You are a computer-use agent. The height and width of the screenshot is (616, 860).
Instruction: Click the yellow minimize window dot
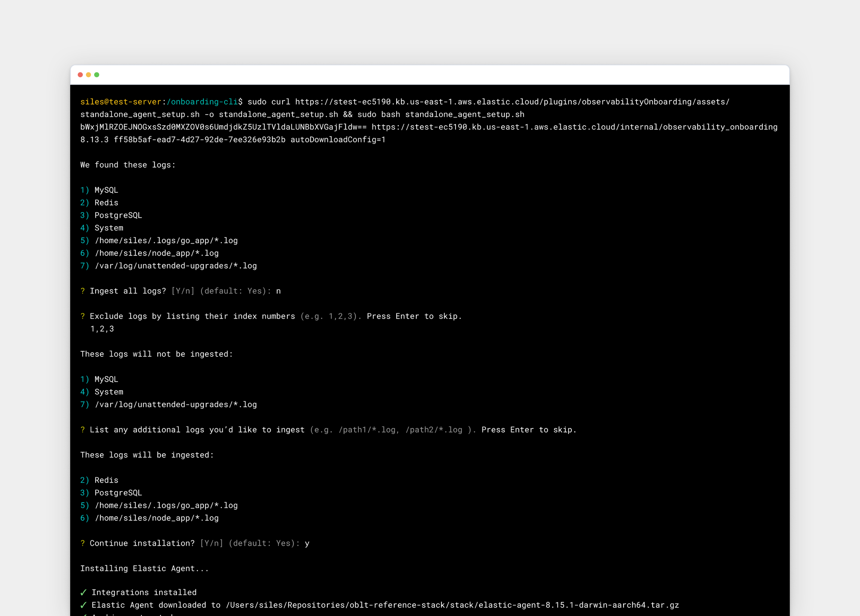[88, 75]
